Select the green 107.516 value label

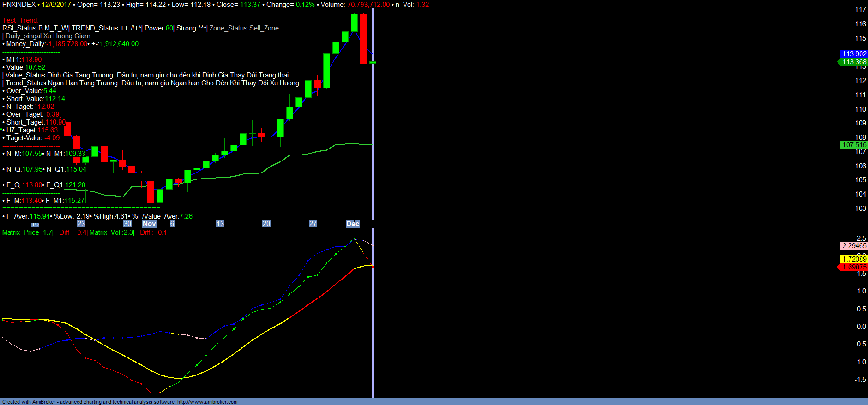click(854, 145)
